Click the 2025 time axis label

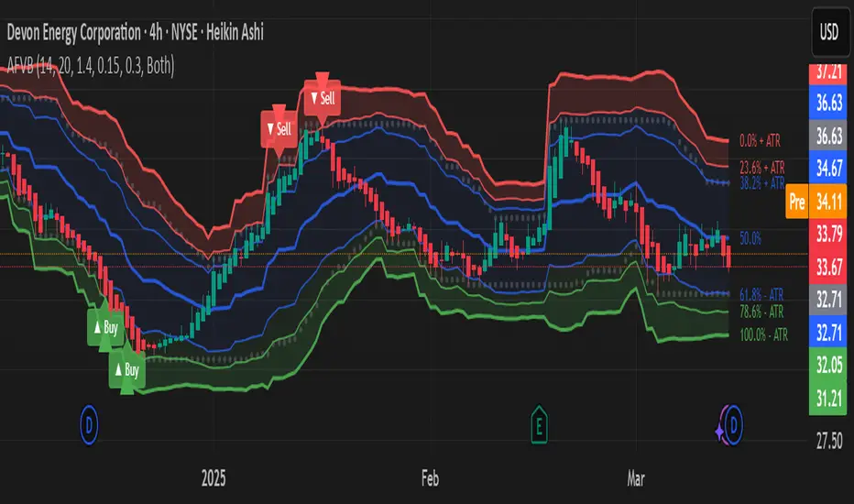coord(213,478)
